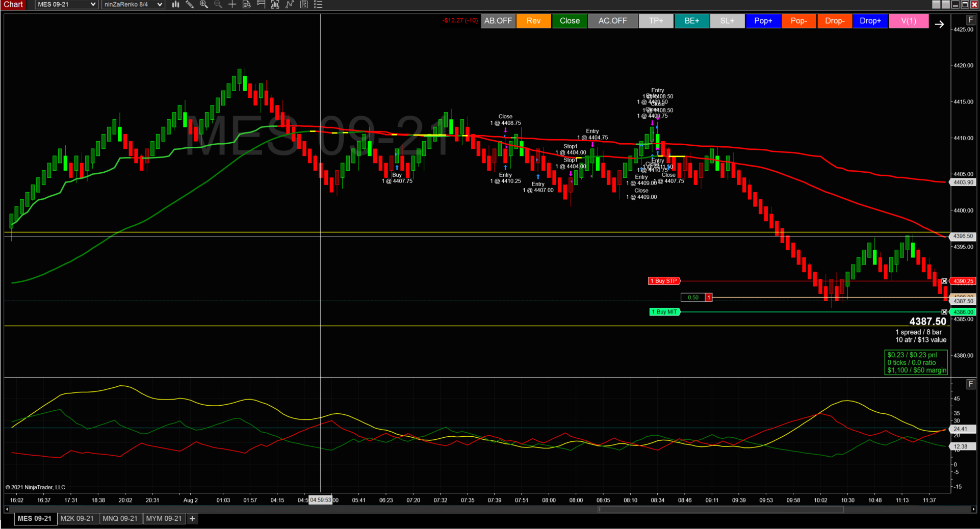Open the Data Series icon
This screenshot has width=980, height=529.
pos(275,5)
